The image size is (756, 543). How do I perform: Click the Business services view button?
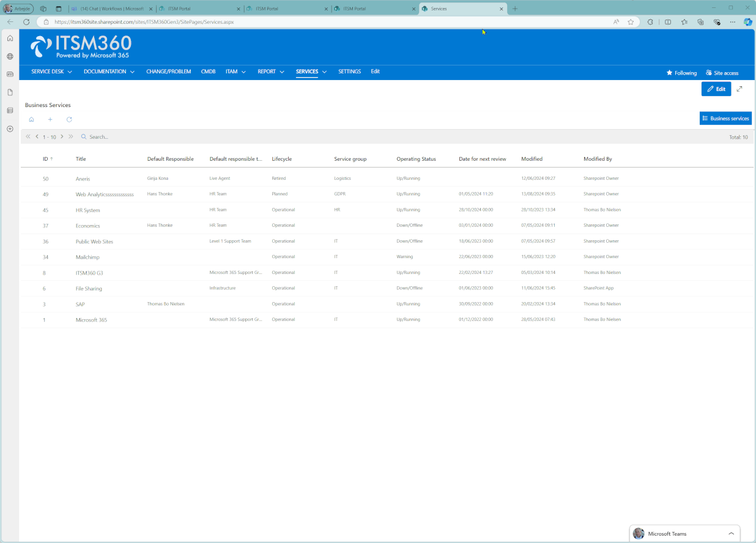click(x=725, y=119)
